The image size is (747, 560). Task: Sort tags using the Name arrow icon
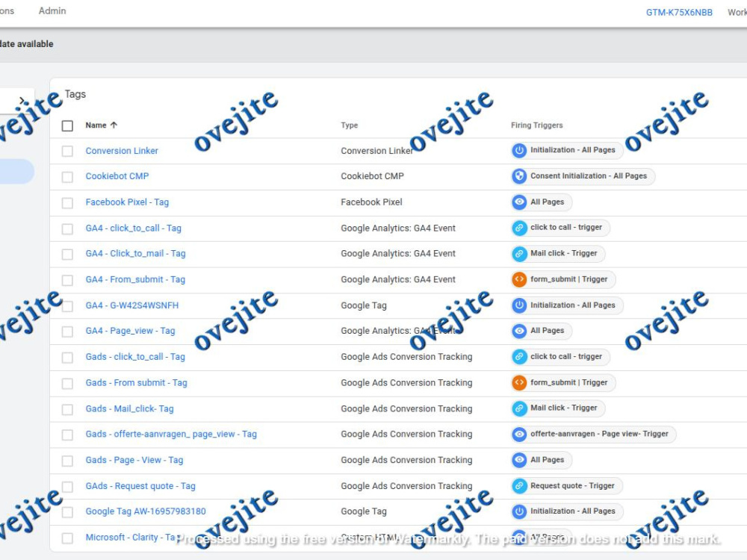(114, 125)
